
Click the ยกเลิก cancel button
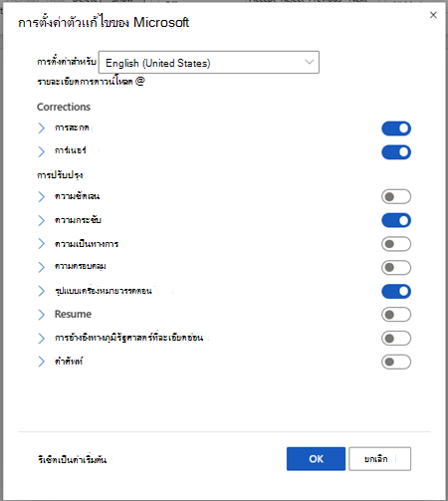[x=379, y=459]
